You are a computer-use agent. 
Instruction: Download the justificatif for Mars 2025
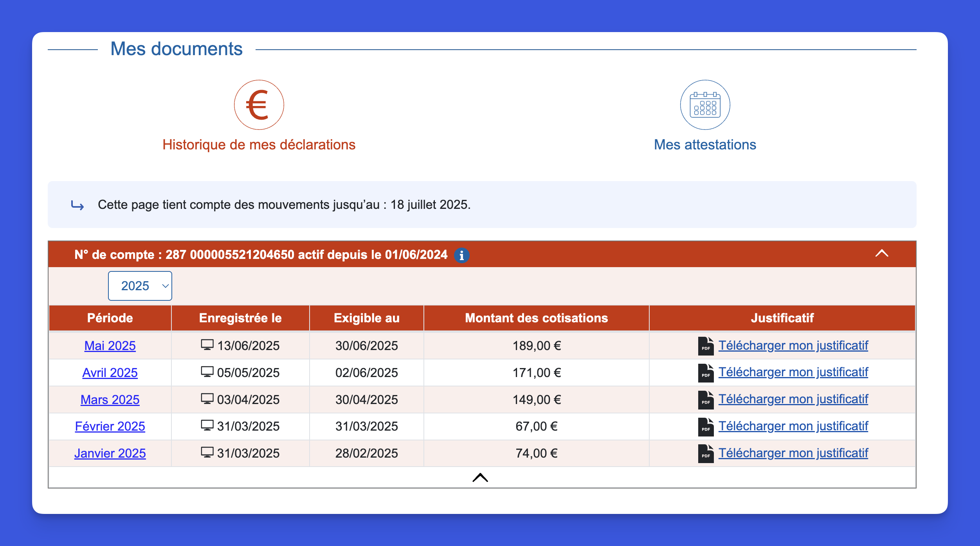click(x=793, y=399)
